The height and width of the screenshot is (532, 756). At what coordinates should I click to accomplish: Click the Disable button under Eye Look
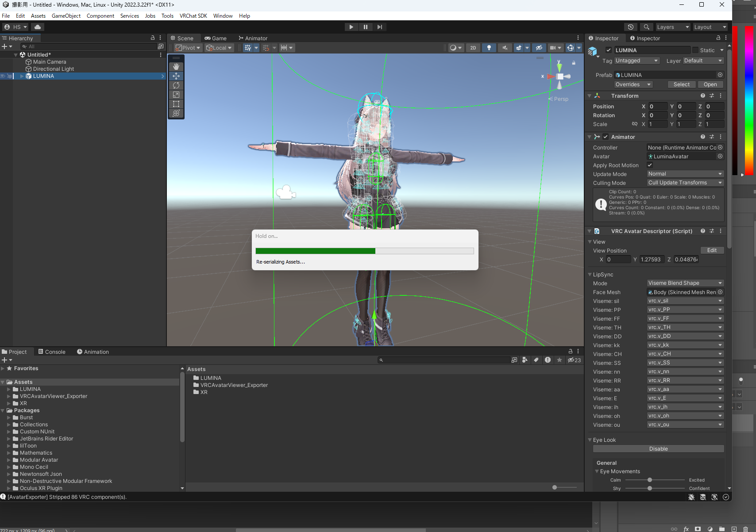click(658, 449)
